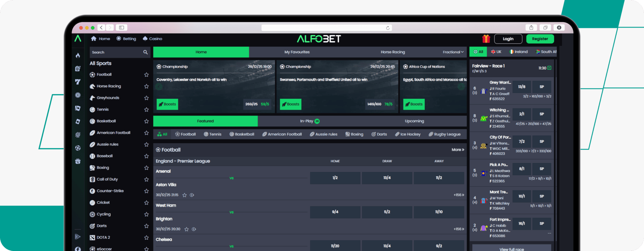Click the Search input field
Image resolution: width=644 pixels, height=251 pixels.
pyautogui.click(x=119, y=52)
